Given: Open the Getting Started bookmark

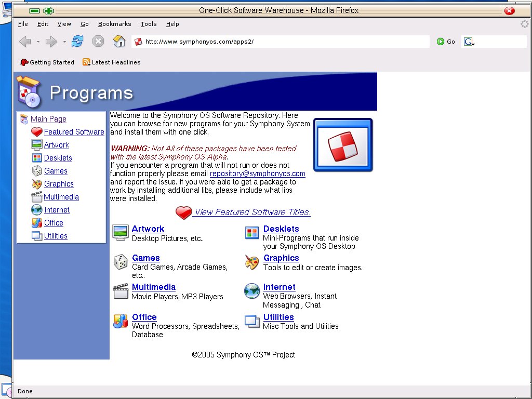Looking at the screenshot, I should coord(47,62).
